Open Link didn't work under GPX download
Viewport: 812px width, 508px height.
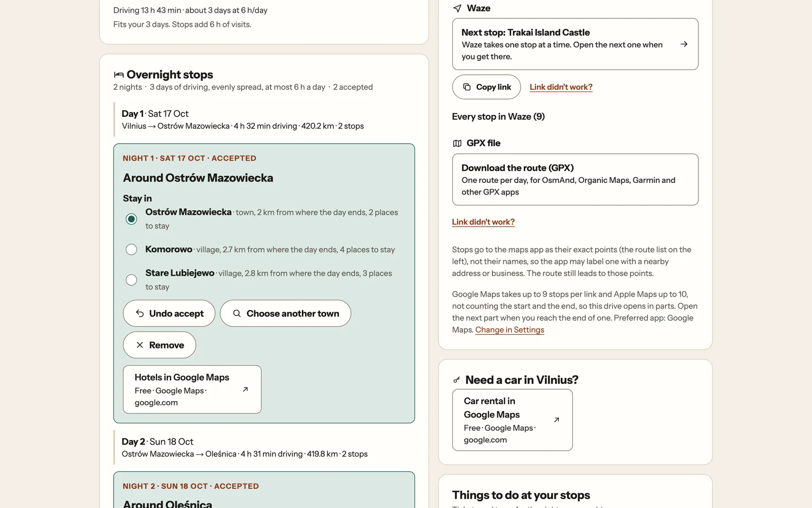483,222
